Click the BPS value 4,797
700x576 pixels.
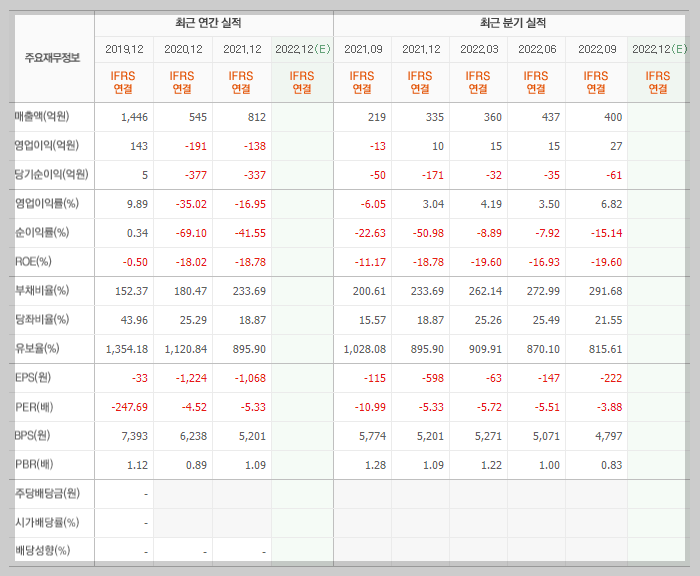[x=608, y=436]
